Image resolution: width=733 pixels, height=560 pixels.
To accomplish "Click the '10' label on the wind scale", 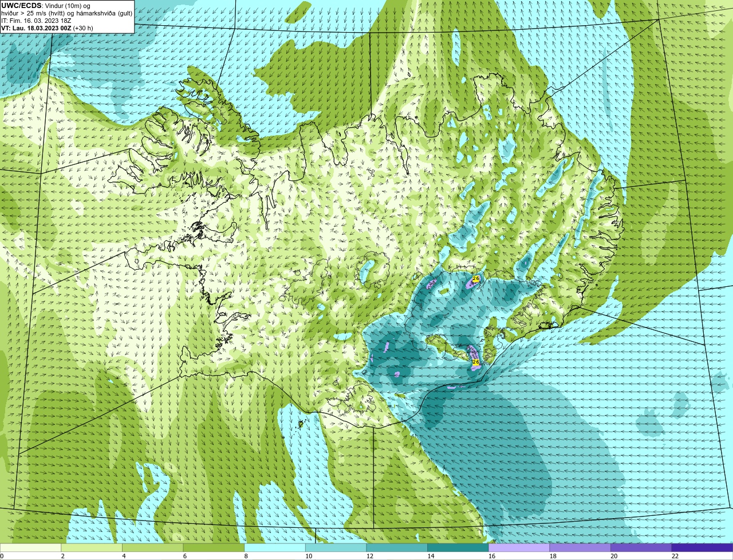I will [309, 556].
